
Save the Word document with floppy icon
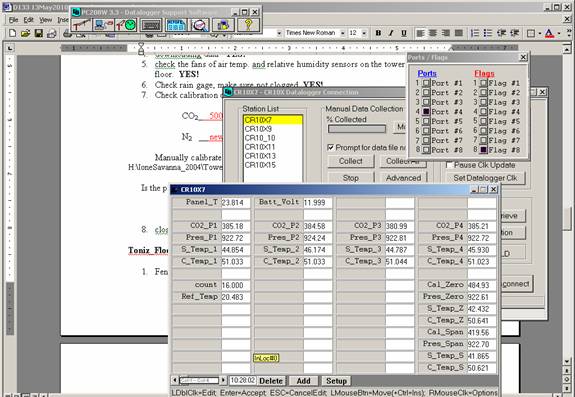click(x=38, y=34)
